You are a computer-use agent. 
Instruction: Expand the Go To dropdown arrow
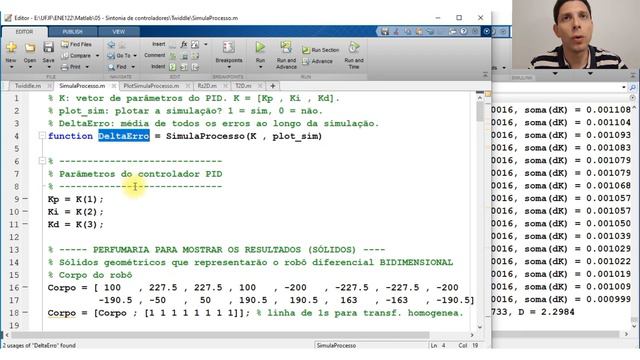click(x=135, y=56)
